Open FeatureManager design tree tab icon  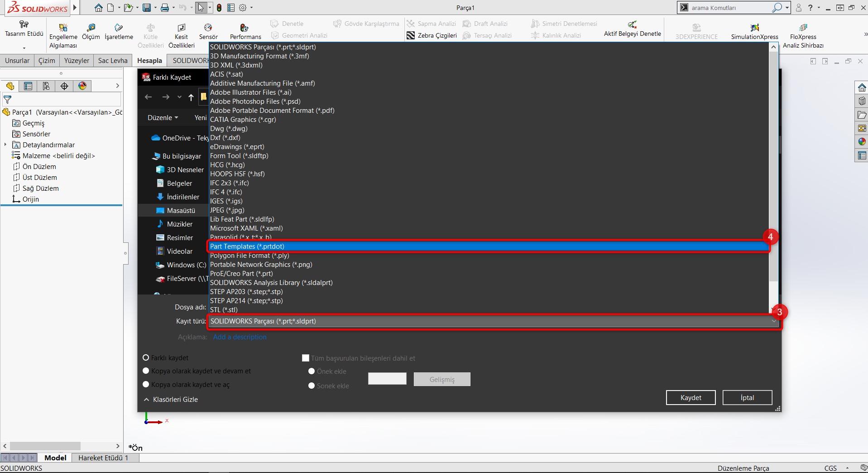10,86
